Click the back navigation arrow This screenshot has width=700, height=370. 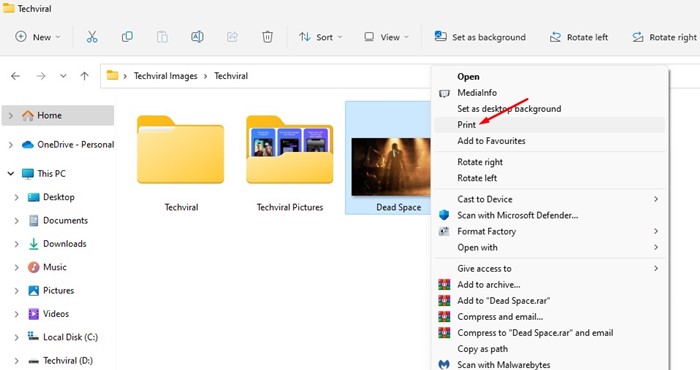16,76
